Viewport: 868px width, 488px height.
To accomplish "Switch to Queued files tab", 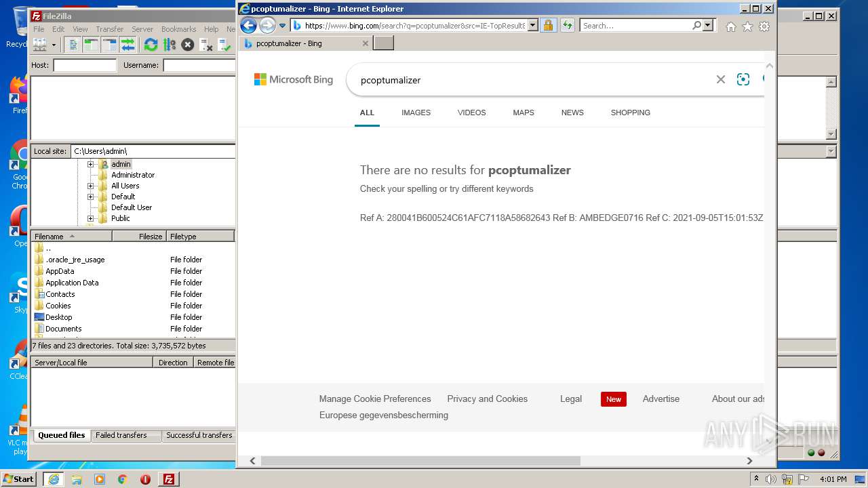I will (x=62, y=435).
